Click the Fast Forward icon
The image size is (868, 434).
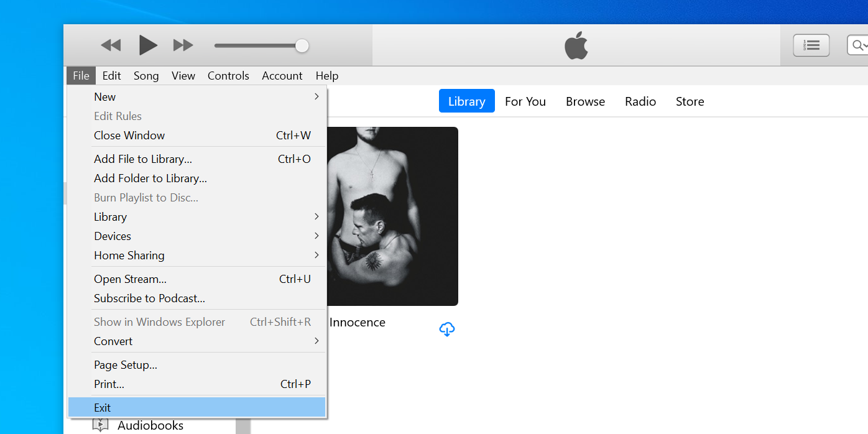[182, 45]
